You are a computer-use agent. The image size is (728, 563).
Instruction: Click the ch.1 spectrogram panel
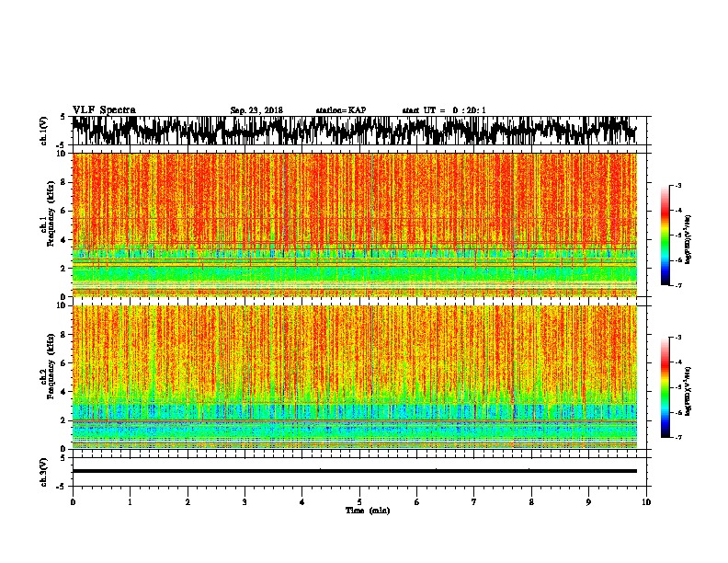tap(354, 224)
